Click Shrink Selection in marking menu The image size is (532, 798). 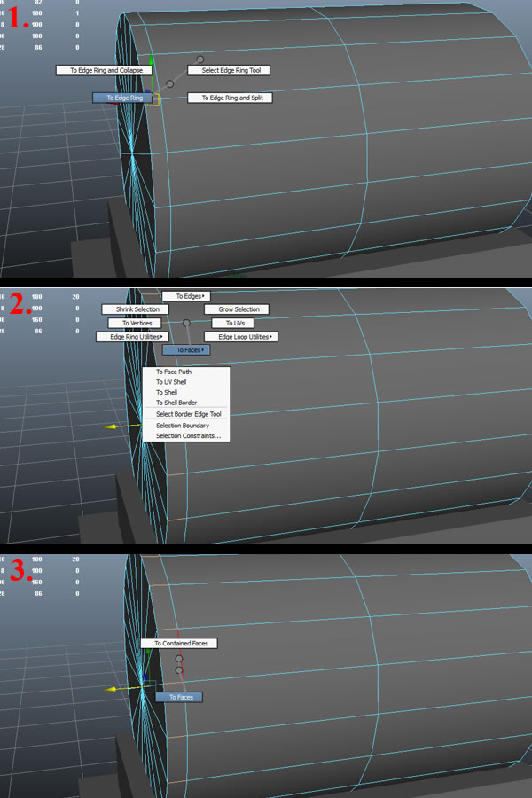(133, 309)
